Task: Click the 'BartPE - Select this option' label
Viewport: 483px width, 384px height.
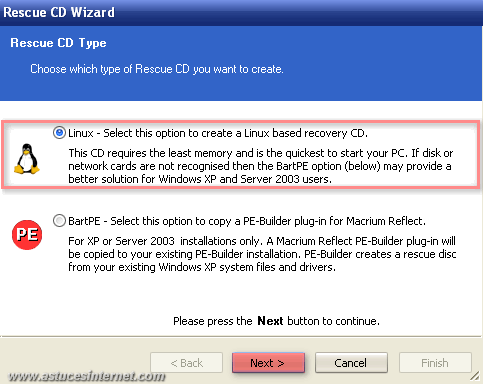Action: tap(247, 221)
